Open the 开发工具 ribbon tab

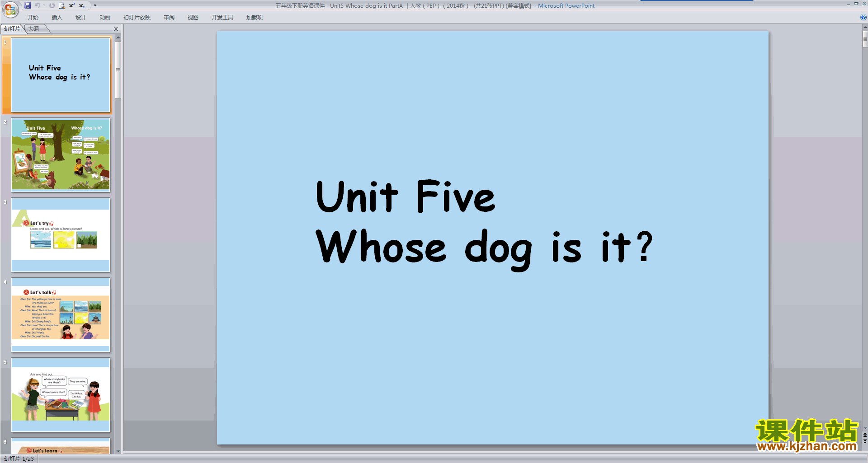click(x=222, y=18)
